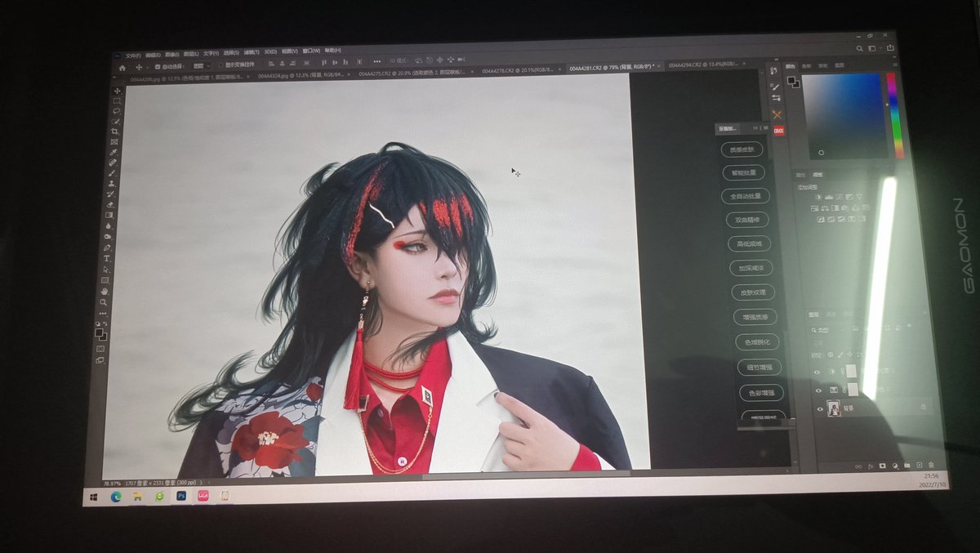Select the Brush tool
This screenshot has height=553, width=980.
(x=113, y=172)
